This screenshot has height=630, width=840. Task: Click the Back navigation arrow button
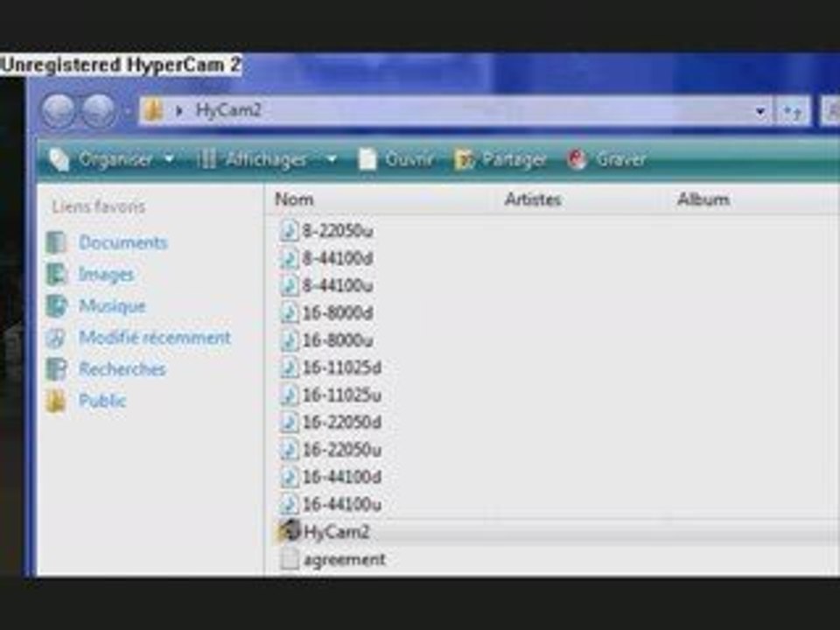[58, 111]
